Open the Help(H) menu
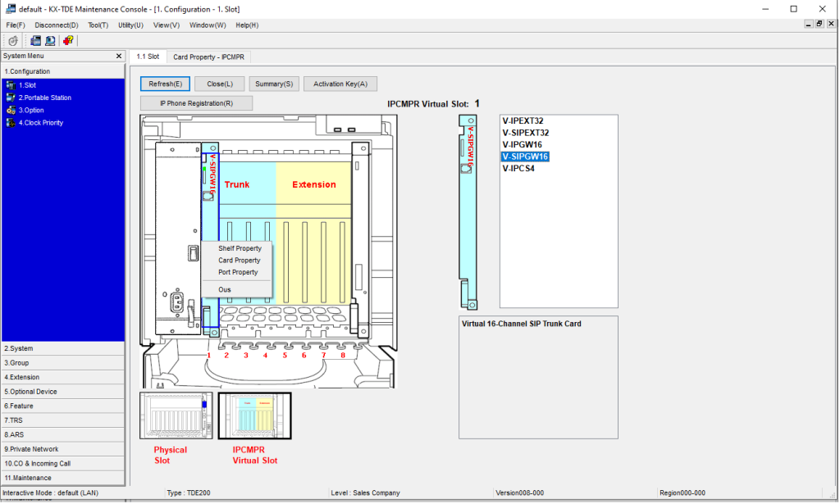 pyautogui.click(x=247, y=25)
